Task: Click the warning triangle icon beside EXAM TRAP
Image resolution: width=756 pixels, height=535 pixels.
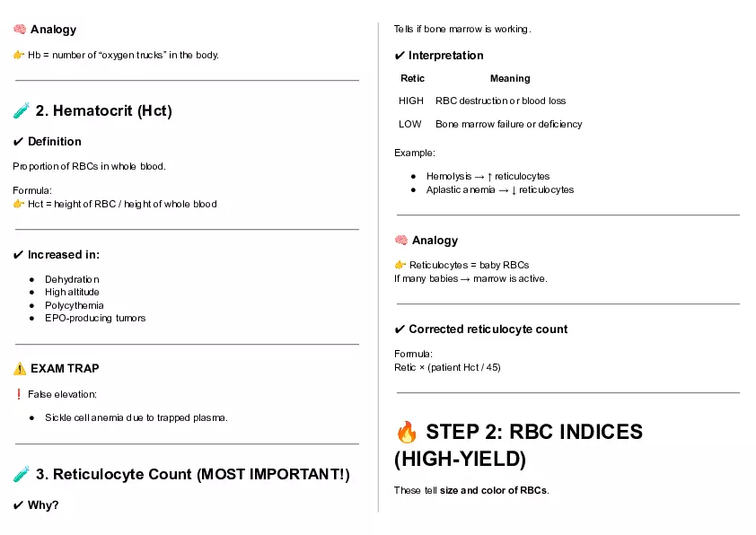Action: click(x=20, y=369)
